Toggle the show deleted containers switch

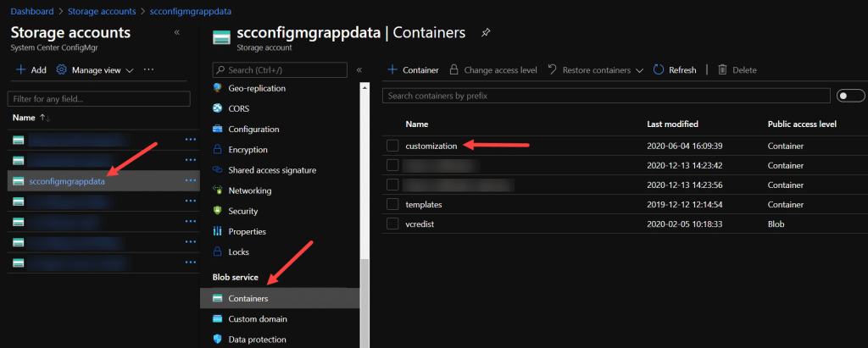(851, 96)
